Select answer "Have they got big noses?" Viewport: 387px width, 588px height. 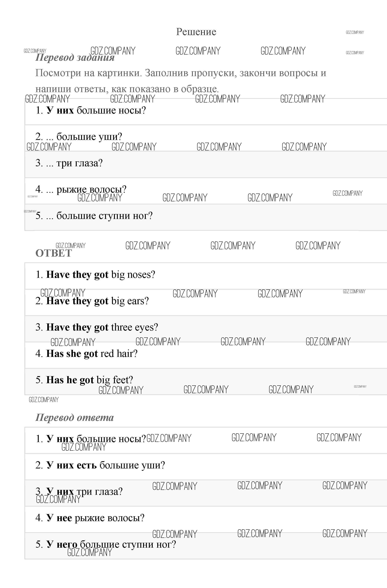(x=95, y=275)
